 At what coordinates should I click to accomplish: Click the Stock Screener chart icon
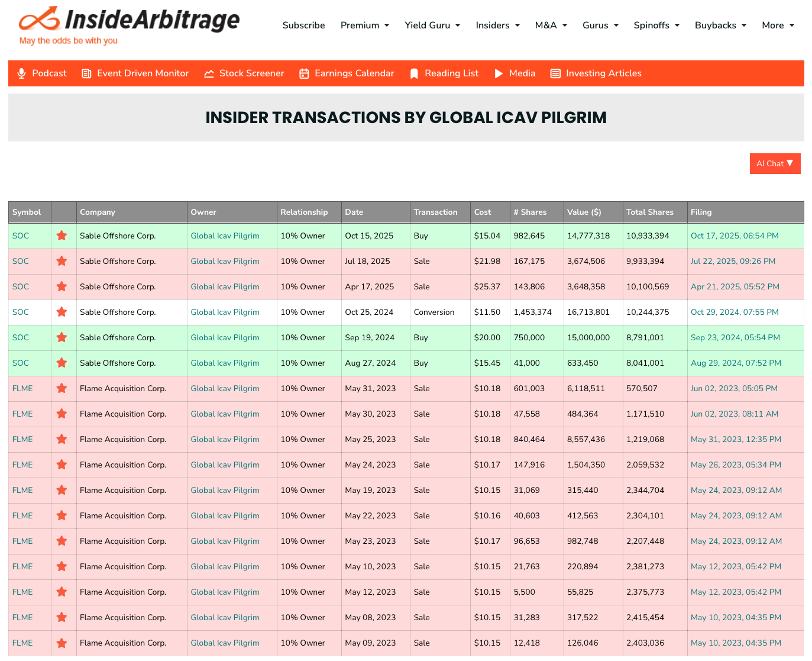point(209,73)
